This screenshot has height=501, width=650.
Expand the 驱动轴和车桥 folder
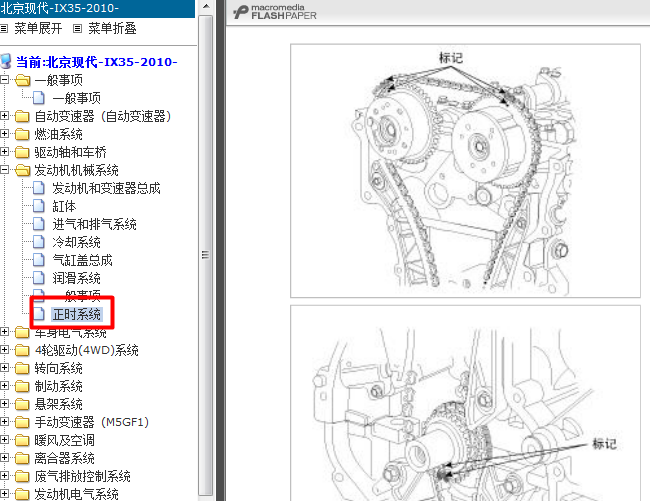click(4, 152)
